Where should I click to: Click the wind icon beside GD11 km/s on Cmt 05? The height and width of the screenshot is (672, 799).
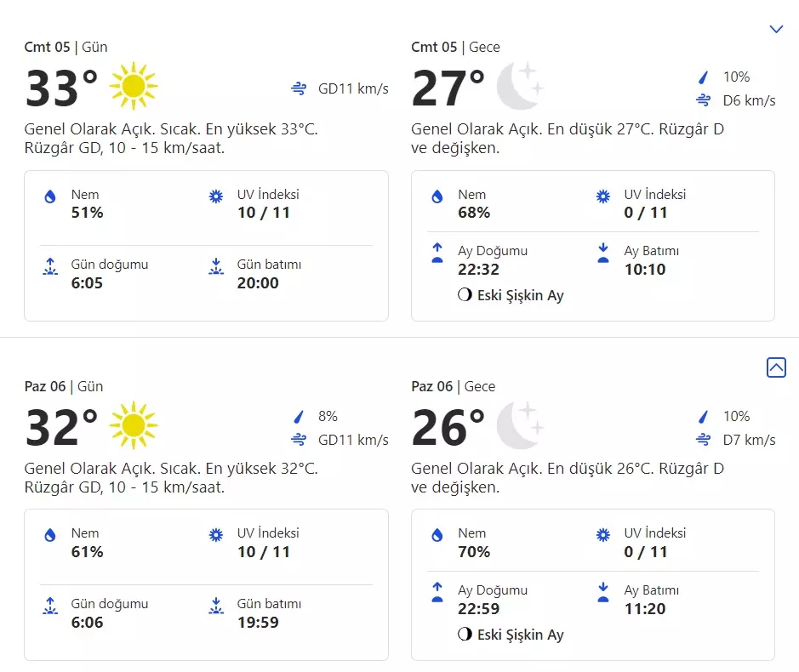click(299, 88)
